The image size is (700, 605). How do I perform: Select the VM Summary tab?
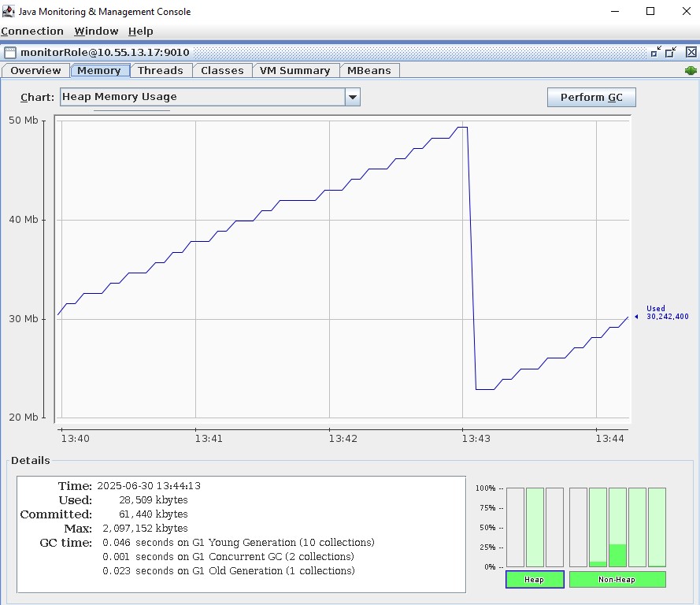(294, 71)
